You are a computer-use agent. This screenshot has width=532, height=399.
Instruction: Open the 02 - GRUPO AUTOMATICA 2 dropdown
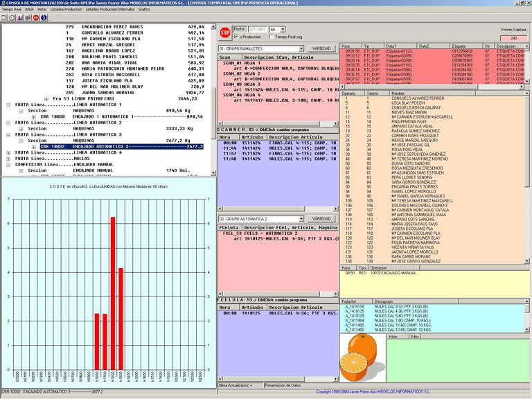click(x=301, y=219)
